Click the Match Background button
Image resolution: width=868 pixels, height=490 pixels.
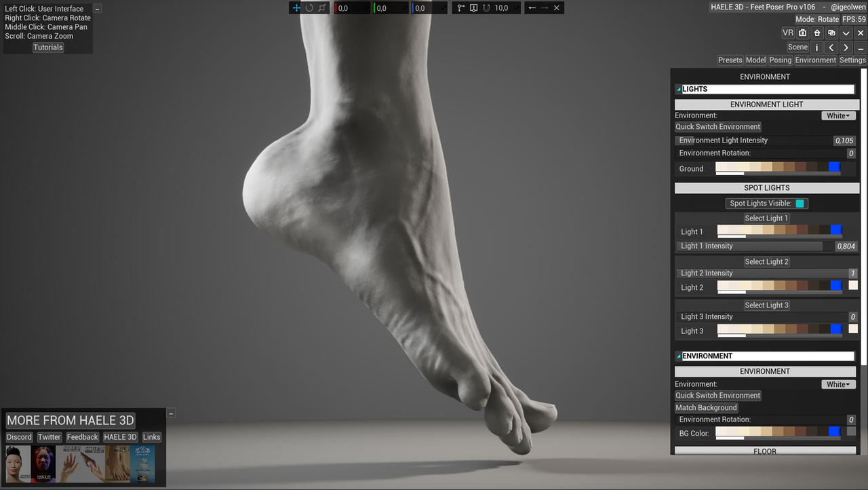pyautogui.click(x=707, y=408)
